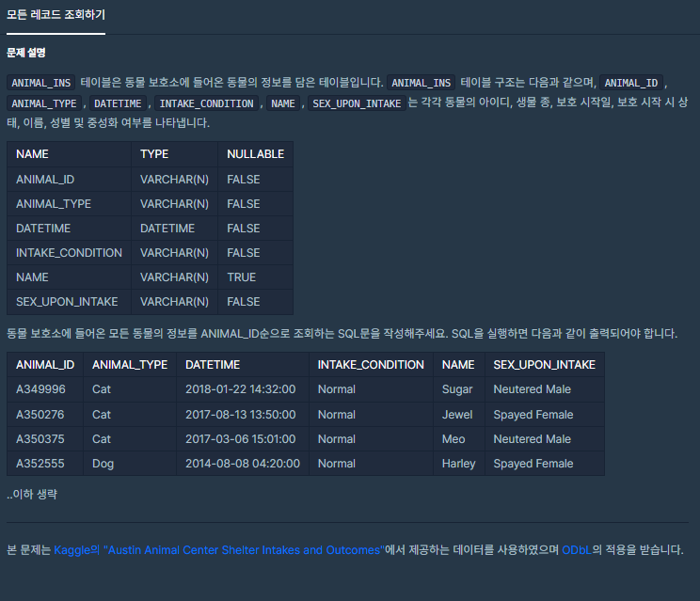Click the DATETIME code tag in description

[x=118, y=103]
